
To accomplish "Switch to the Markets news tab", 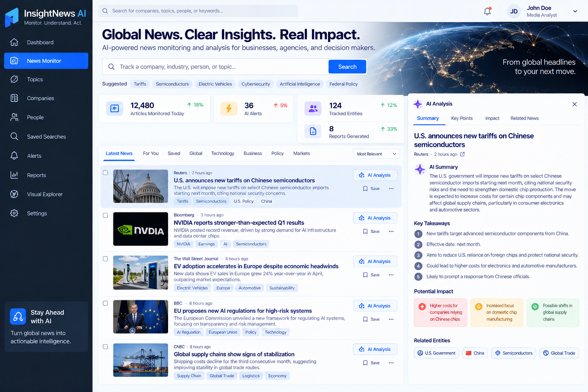I will (302, 154).
